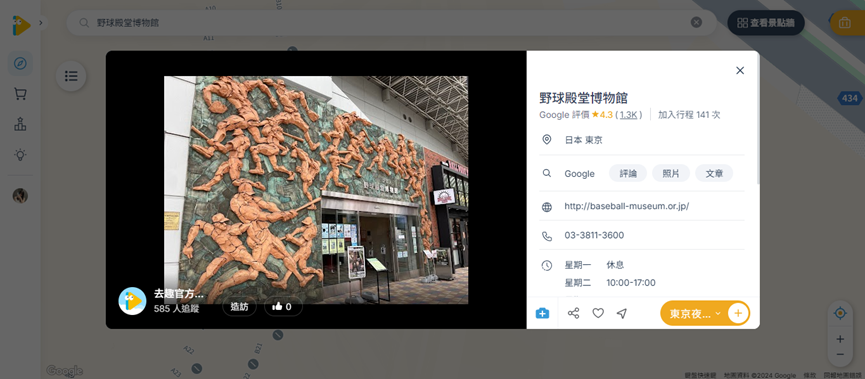
Task: Close the 野球殿堂博物館 detail dialog
Action: 740,71
